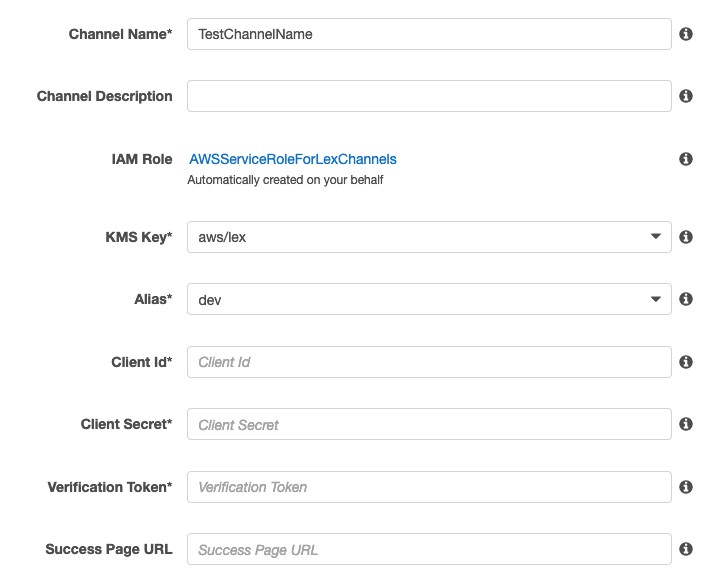Click the info icon beside Channel Name
The height and width of the screenshot is (584, 725).
pos(686,34)
